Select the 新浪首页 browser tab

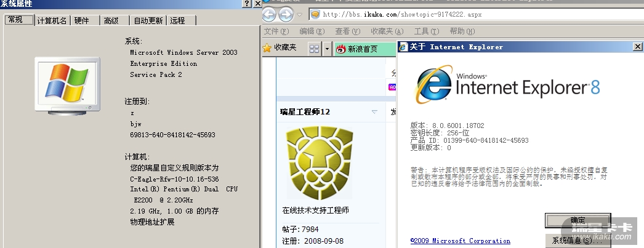(366, 49)
